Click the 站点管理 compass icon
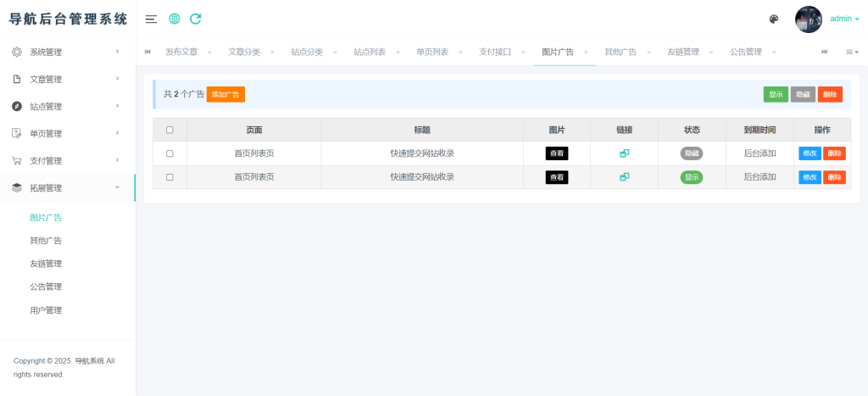The width and height of the screenshot is (868, 396). point(17,106)
